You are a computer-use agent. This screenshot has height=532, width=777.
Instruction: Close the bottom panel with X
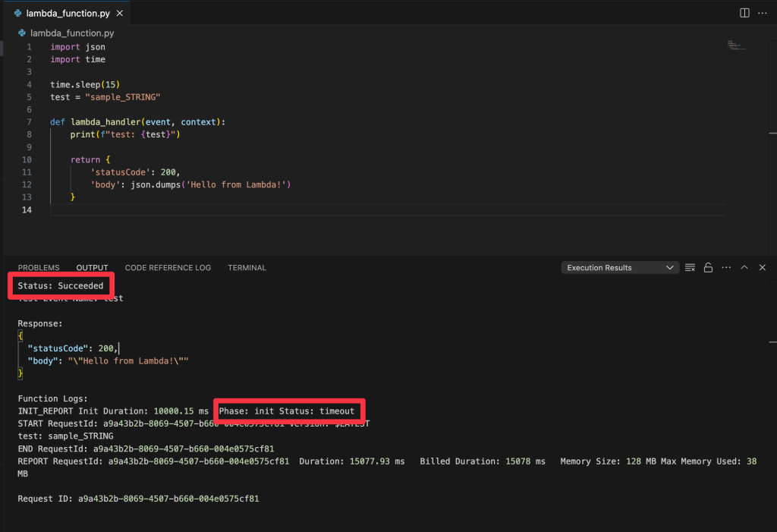click(x=763, y=268)
